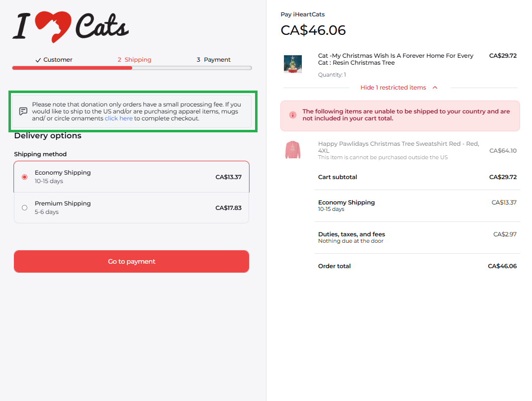Click the message note icon
This screenshot has width=532, height=401.
[23, 111]
